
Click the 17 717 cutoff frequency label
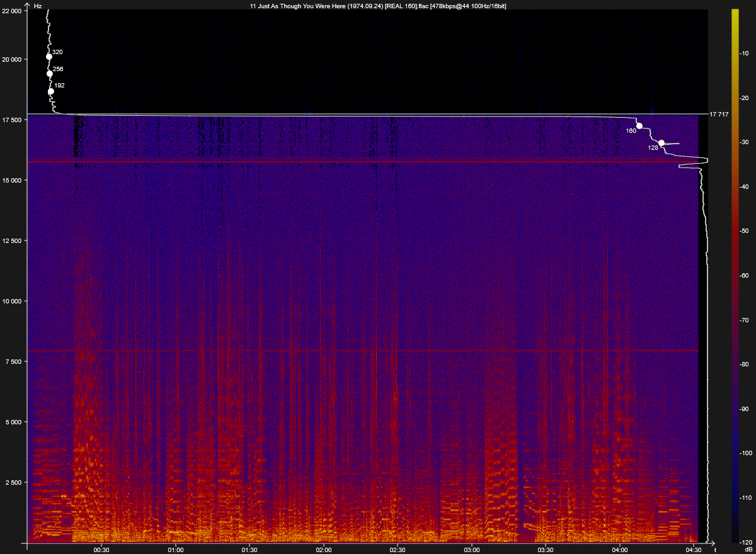pos(719,115)
